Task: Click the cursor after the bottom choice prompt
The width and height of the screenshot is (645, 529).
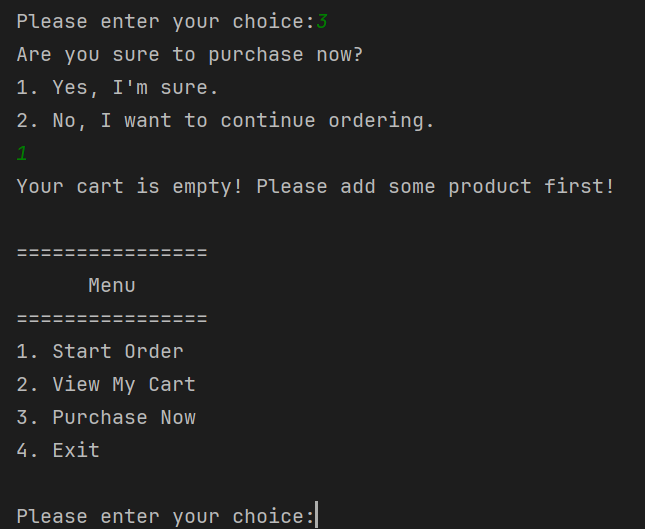Action: tap(317, 516)
